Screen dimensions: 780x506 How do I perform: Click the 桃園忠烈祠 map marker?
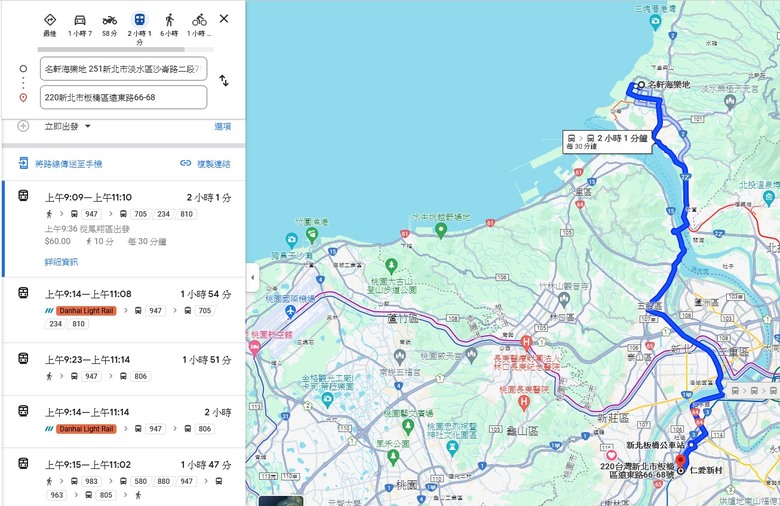[452, 447]
